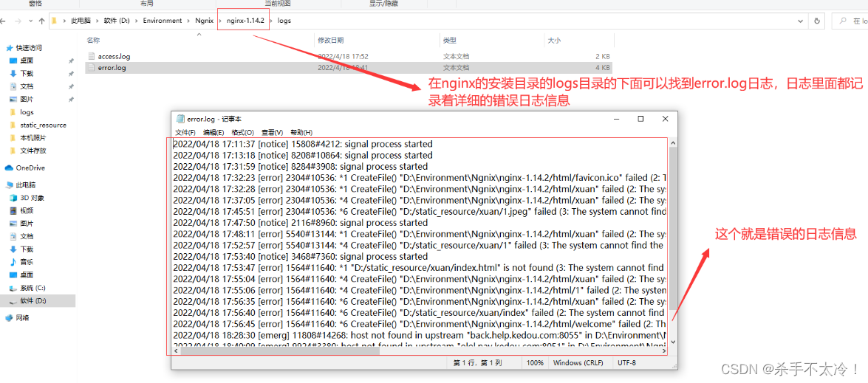Select error.log file icon in Explorer
Image resolution: width=868 pixels, height=383 pixels.
pyautogui.click(x=92, y=67)
